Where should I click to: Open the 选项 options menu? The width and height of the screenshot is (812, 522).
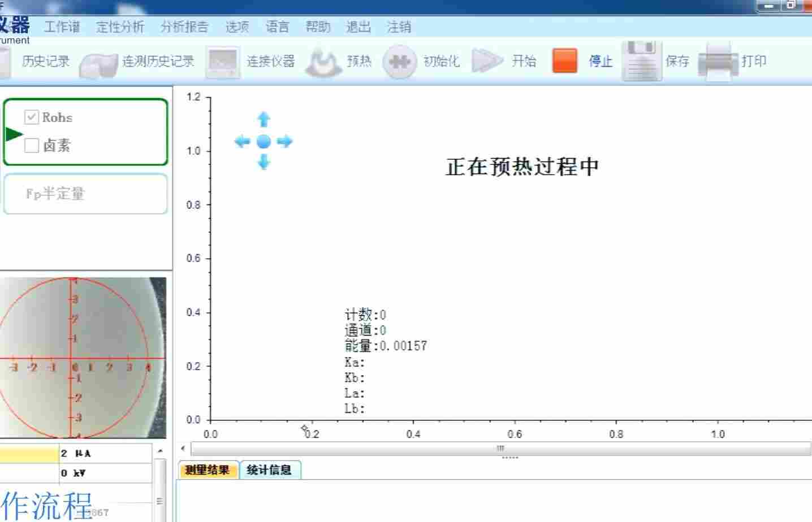(x=236, y=27)
